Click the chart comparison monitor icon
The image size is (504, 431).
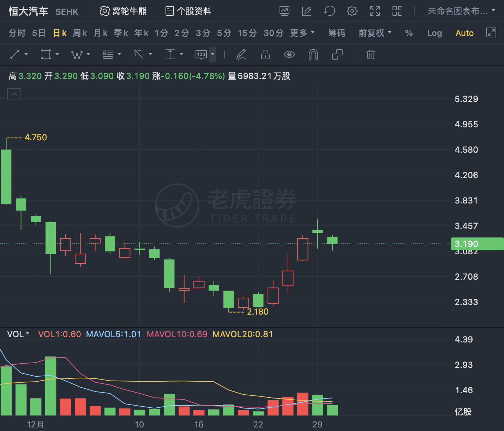click(x=284, y=11)
